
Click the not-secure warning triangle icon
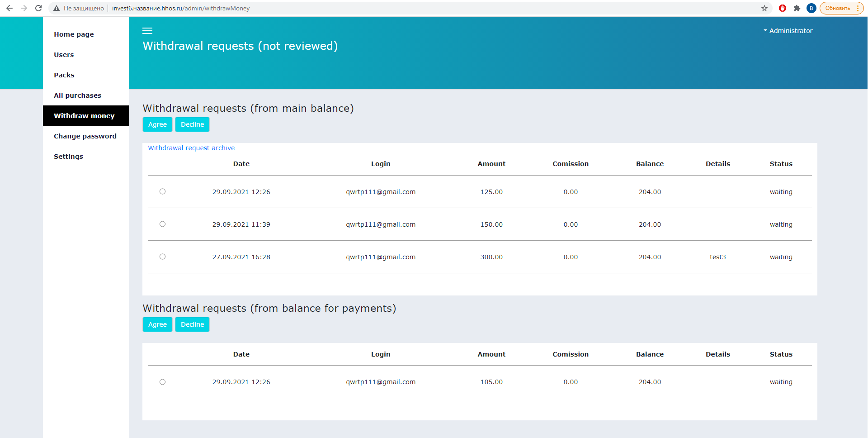pos(57,8)
